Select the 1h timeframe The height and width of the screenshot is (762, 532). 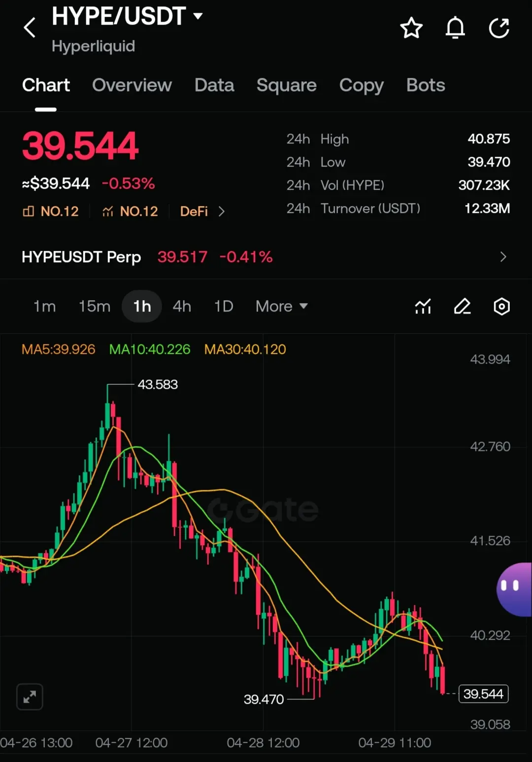coord(142,307)
